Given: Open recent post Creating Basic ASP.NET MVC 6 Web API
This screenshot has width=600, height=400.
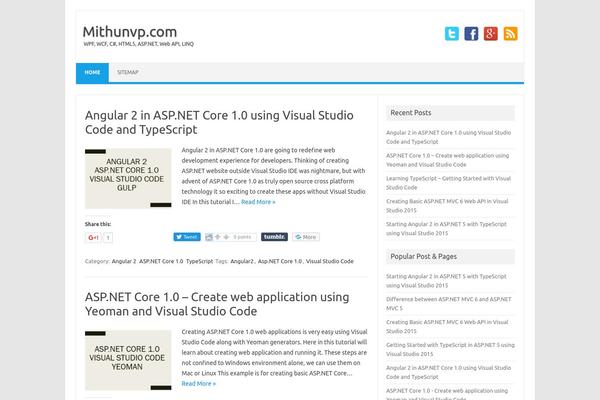Looking at the screenshot, I should (x=447, y=206).
